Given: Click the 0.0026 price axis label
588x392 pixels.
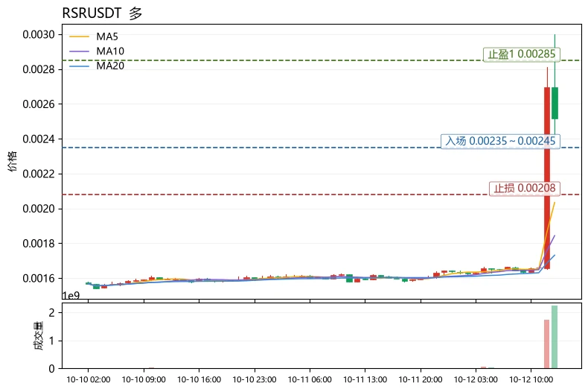Looking at the screenshot, I should pos(38,104).
